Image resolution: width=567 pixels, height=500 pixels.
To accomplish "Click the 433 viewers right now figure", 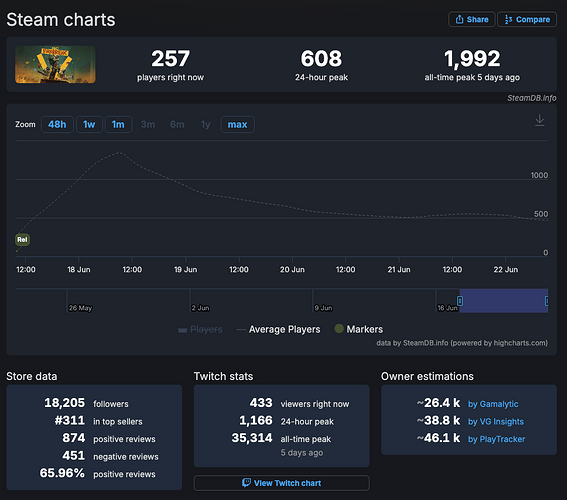I will [x=261, y=403].
